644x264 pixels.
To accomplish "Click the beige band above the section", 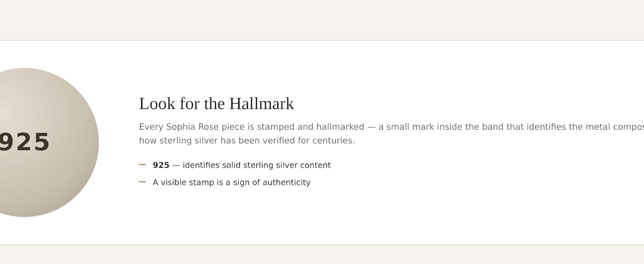I will click(x=322, y=20).
